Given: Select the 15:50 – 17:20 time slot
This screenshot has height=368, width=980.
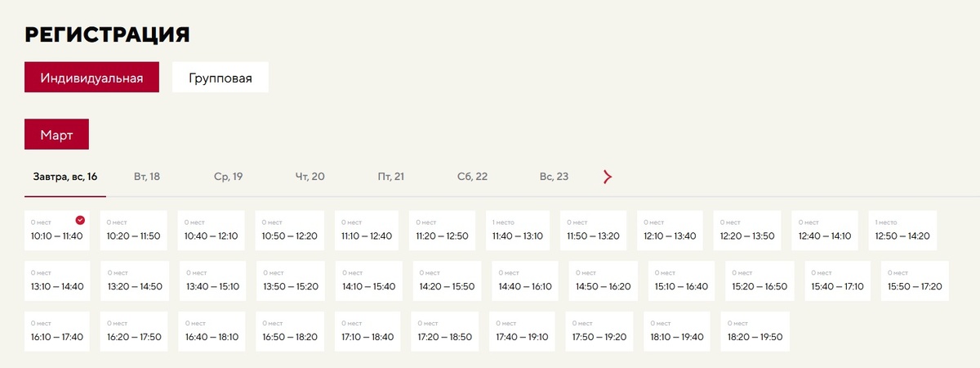Looking at the screenshot, I should coord(915,280).
